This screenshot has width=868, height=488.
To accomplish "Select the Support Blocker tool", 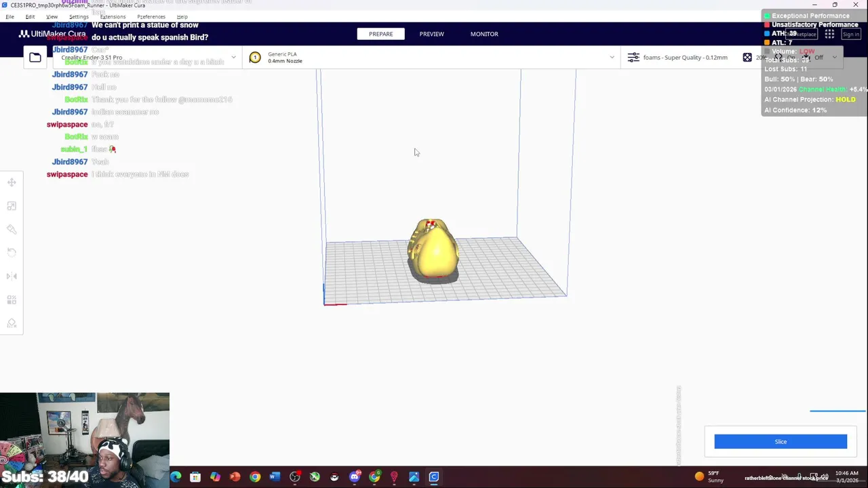I will 12,323.
